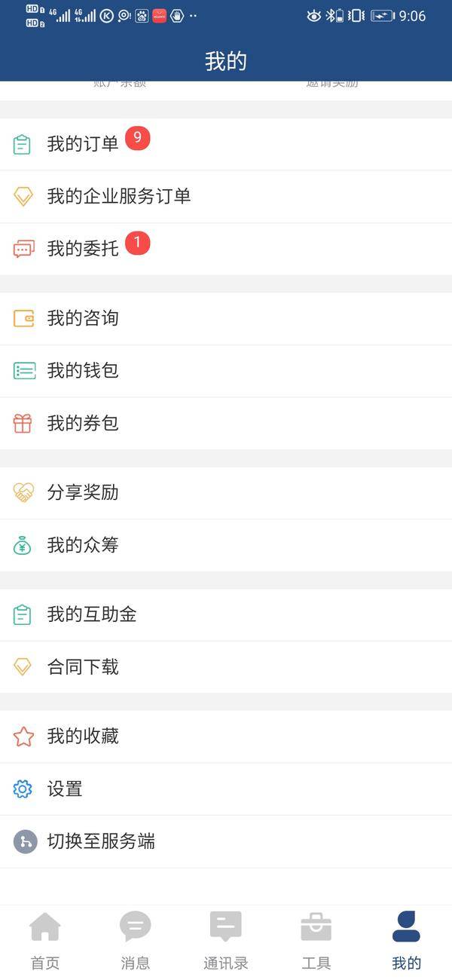Select the 我的 profile tab
The image size is (452, 980).
click(x=407, y=939)
